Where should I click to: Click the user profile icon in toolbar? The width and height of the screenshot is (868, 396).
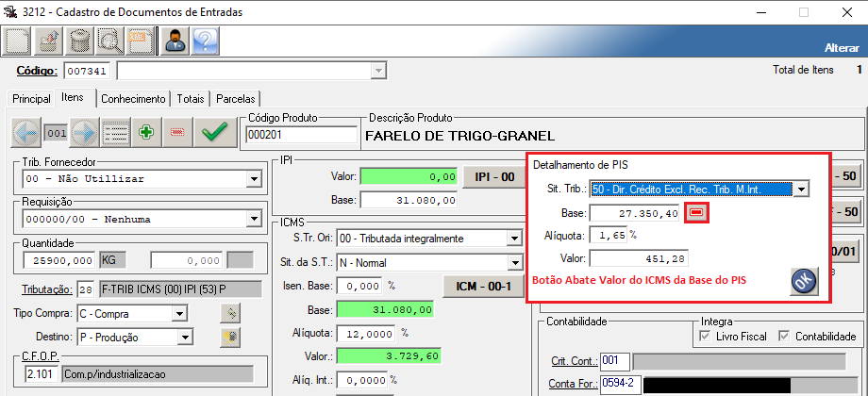click(175, 41)
